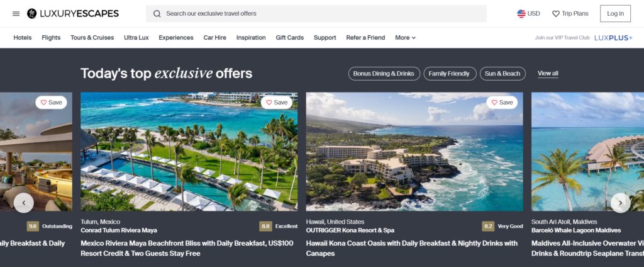Click the US flag currency icon
Viewport: 644px width, 267px height.
pos(521,14)
